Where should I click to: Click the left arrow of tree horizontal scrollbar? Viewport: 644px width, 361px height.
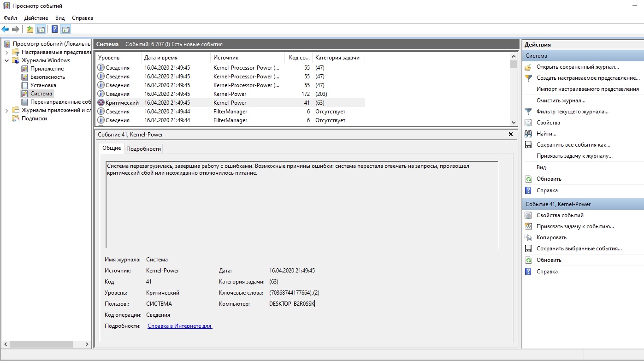(x=6, y=344)
